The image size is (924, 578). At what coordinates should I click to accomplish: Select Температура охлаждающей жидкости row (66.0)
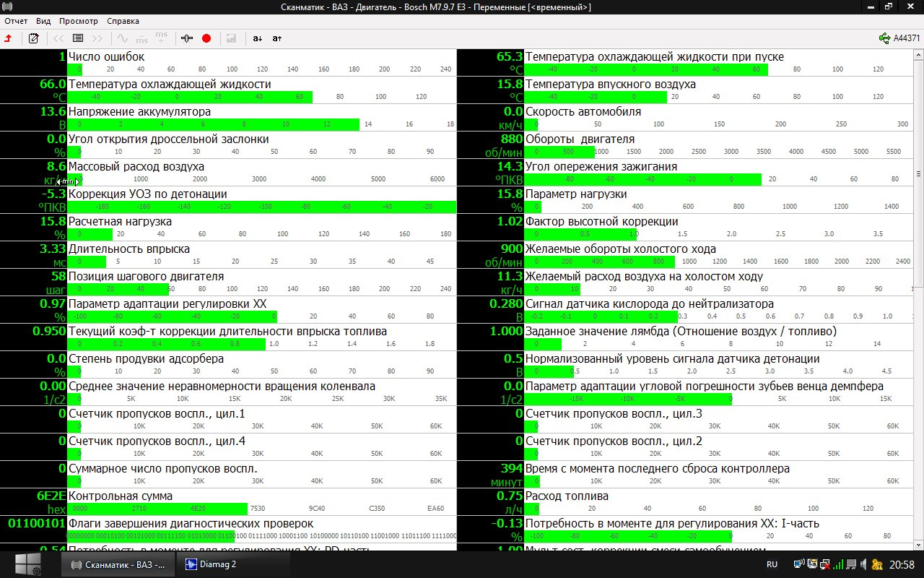click(228, 90)
